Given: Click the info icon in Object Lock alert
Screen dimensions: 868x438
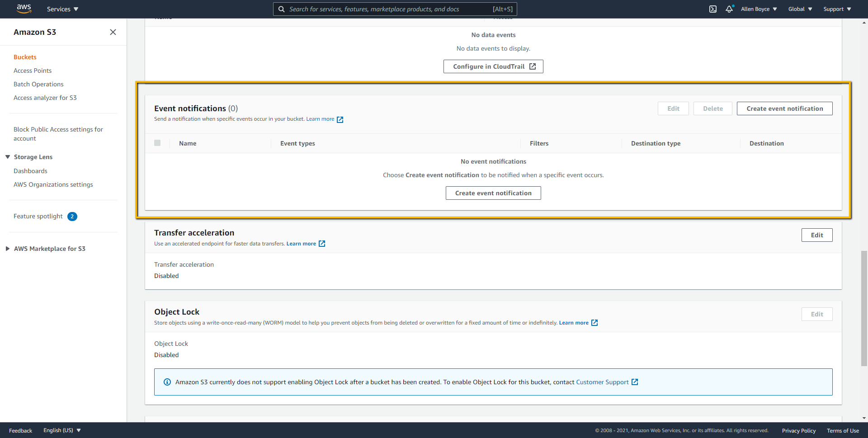Looking at the screenshot, I should (167, 382).
